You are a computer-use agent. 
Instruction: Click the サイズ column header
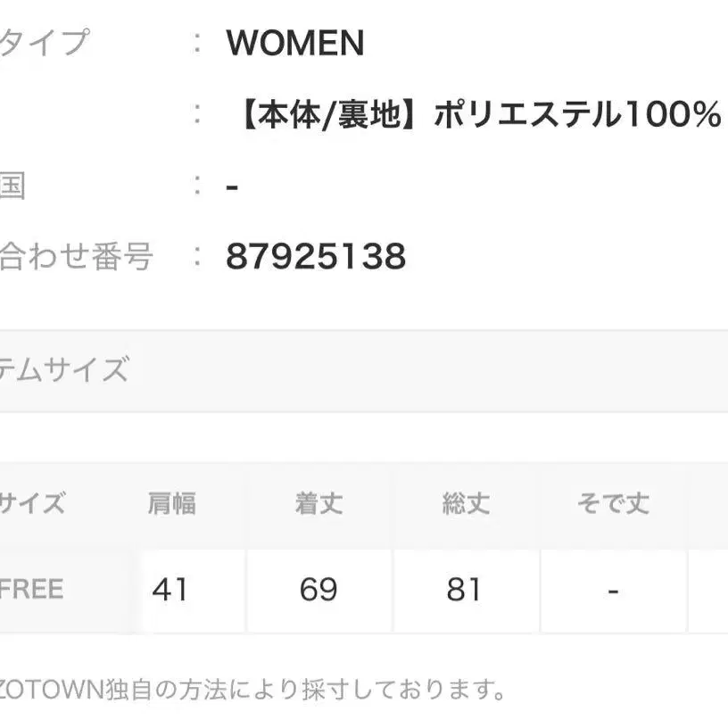[x=32, y=504]
